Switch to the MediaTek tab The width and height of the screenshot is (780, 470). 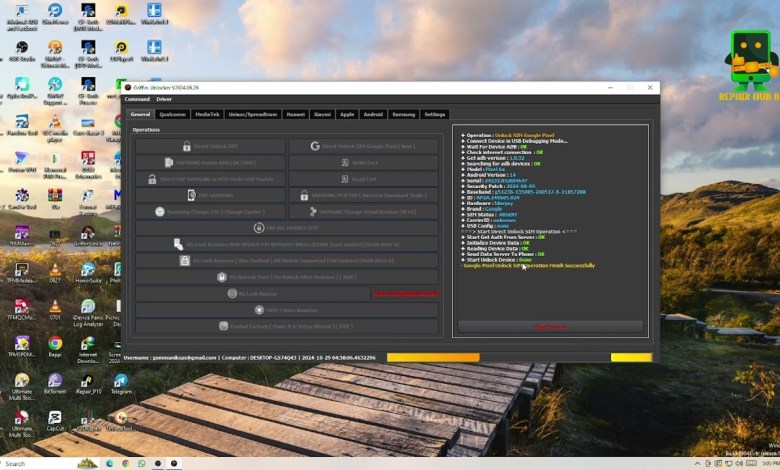(207, 114)
